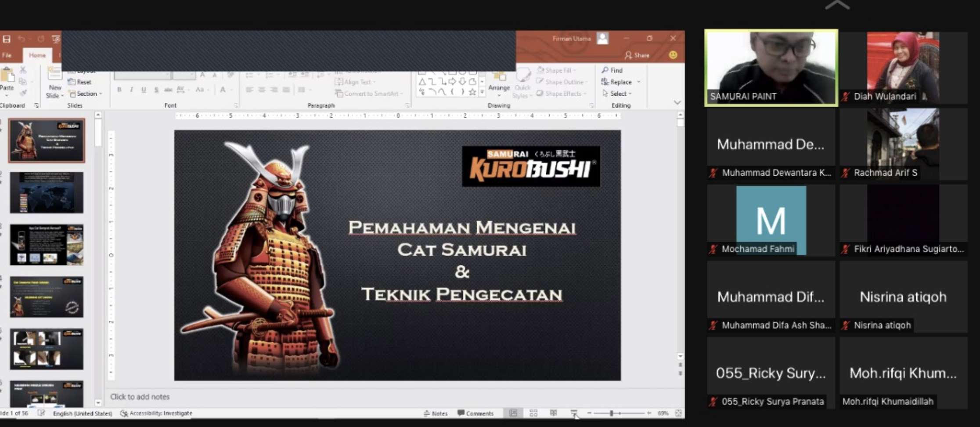Click the Save icon in quick access toolbar
This screenshot has height=427, width=980.
click(7, 39)
